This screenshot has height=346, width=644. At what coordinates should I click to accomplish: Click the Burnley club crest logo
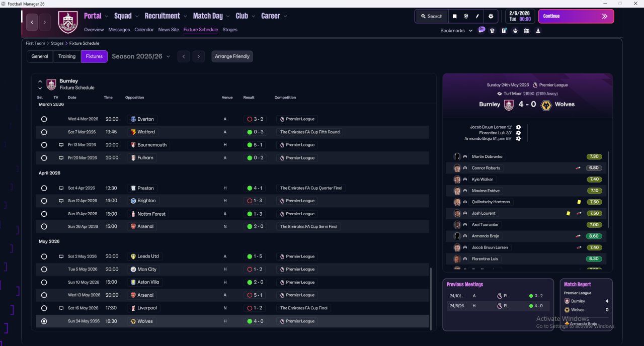click(68, 22)
